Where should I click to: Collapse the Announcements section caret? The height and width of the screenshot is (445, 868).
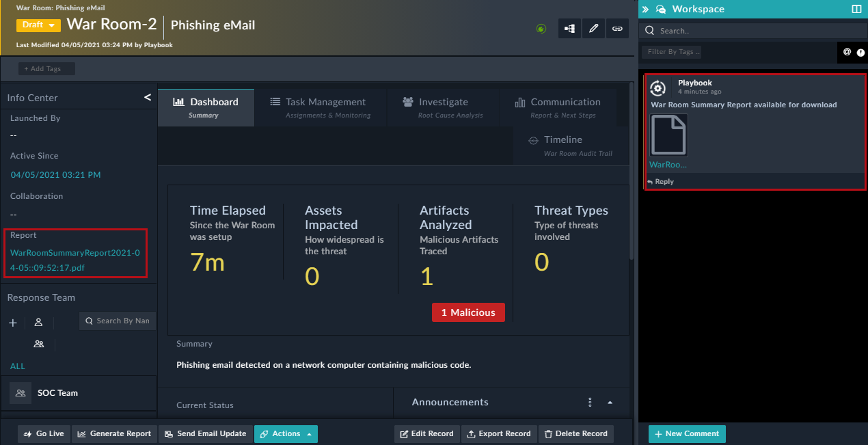pos(610,402)
